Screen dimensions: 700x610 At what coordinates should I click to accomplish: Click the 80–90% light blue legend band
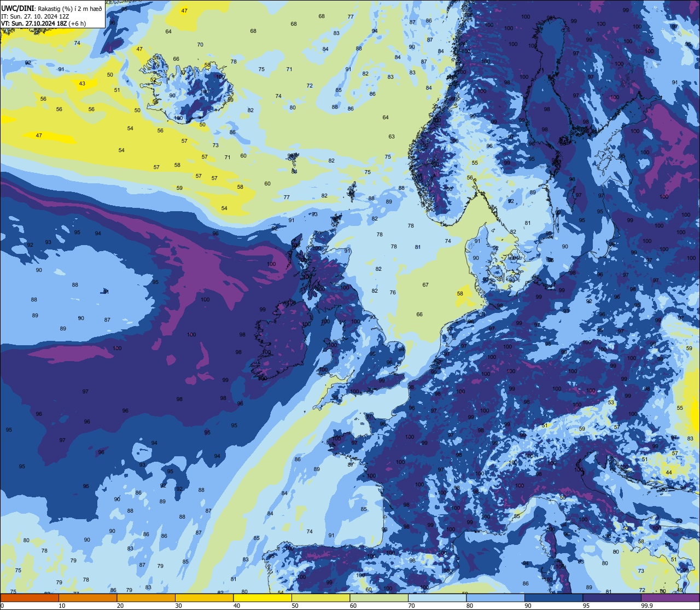coord(495,597)
